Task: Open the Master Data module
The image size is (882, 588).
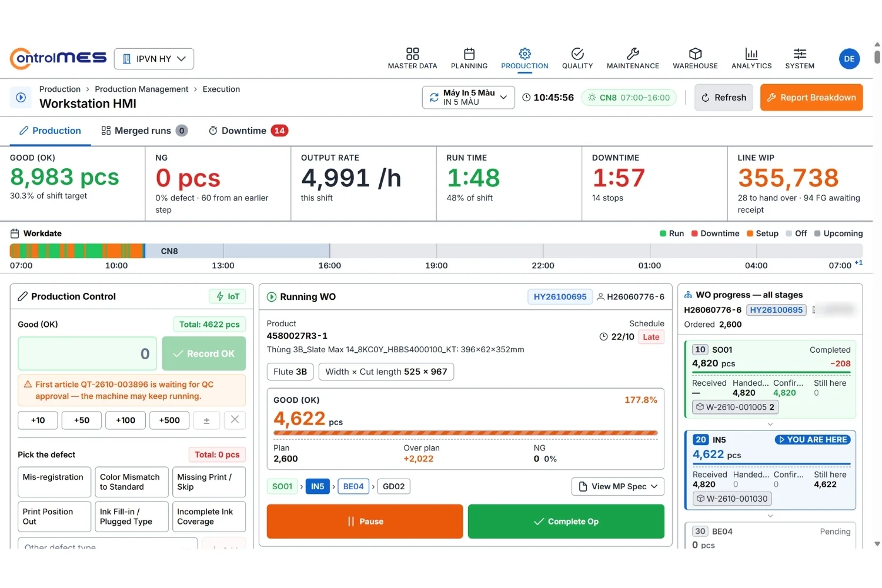Action: 412,59
